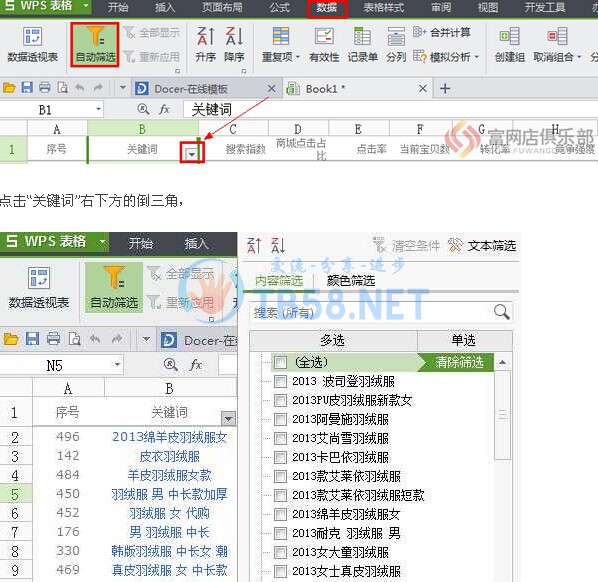Expand the 关键词 filter dropdown in cell B1
Screen dimensions: 598x582
pyautogui.click(x=191, y=154)
